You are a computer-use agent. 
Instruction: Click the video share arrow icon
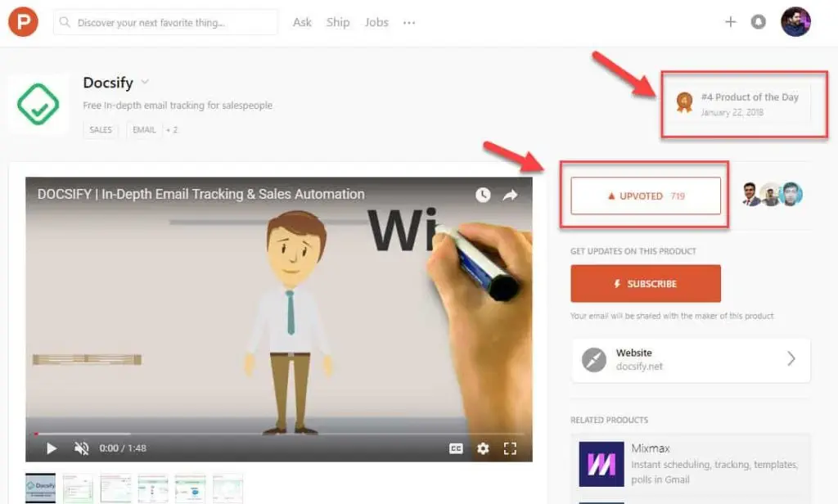(x=510, y=195)
